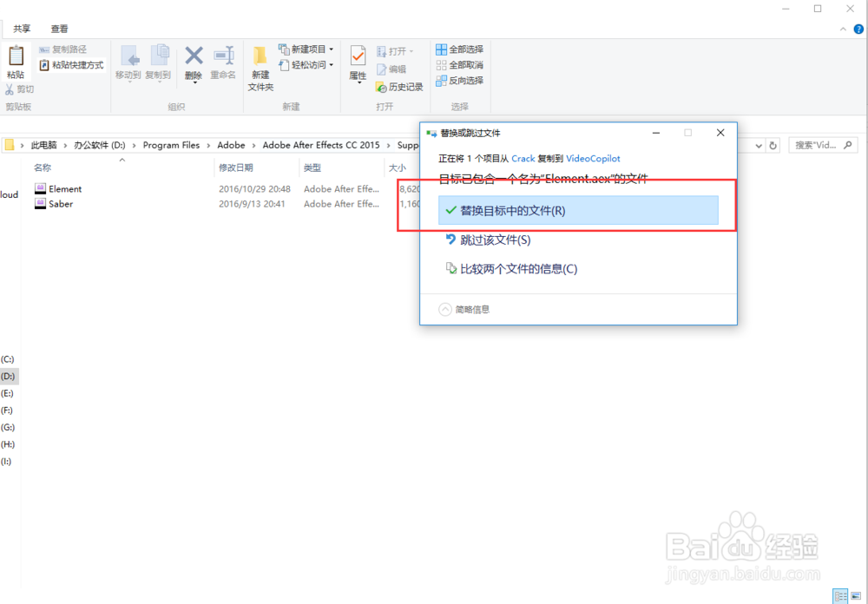Open New item (新建项目) dropdown
This screenshot has height=604, width=868.
pyautogui.click(x=306, y=49)
